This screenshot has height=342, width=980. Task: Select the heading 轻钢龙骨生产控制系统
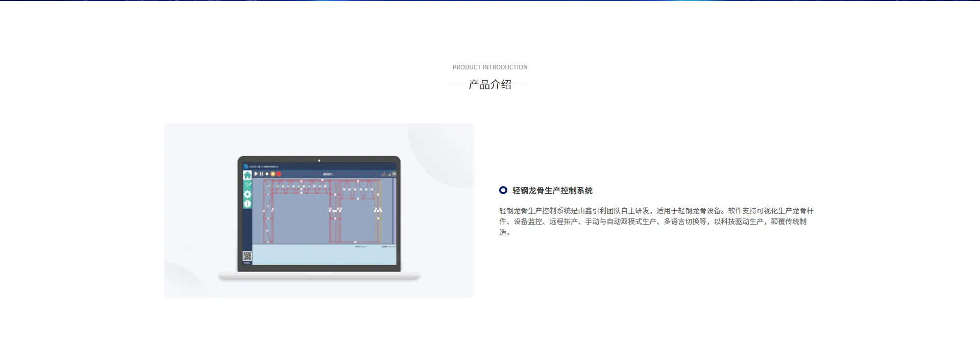(x=552, y=190)
